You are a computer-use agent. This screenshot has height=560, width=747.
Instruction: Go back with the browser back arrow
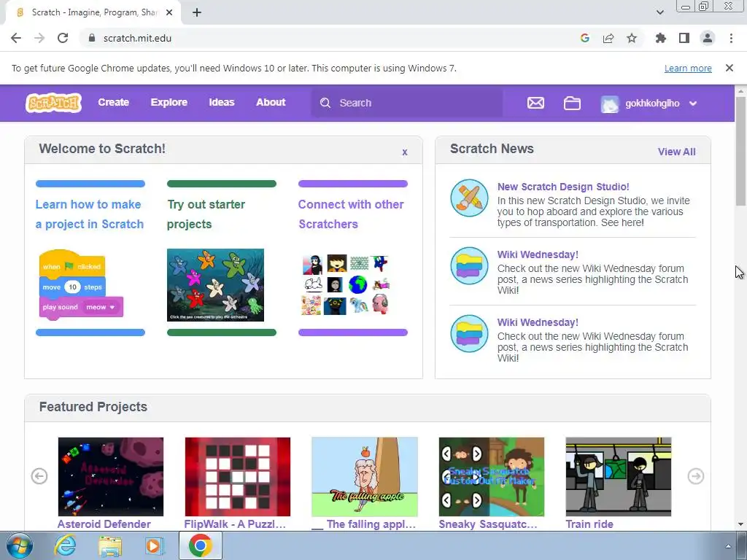pos(16,38)
